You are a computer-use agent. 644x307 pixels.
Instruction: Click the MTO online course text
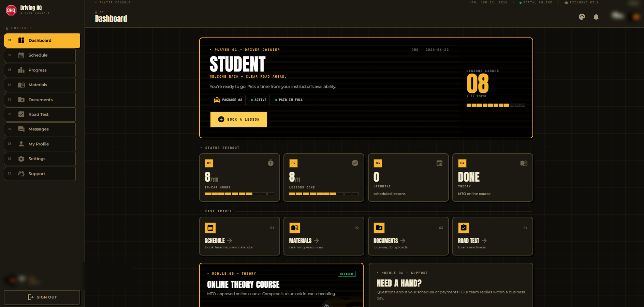pyautogui.click(x=474, y=194)
